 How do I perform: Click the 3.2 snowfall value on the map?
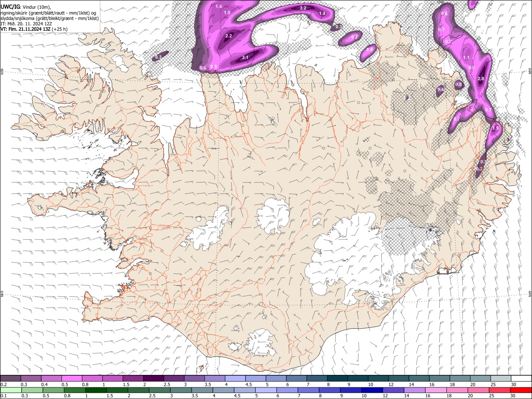(x=303, y=8)
